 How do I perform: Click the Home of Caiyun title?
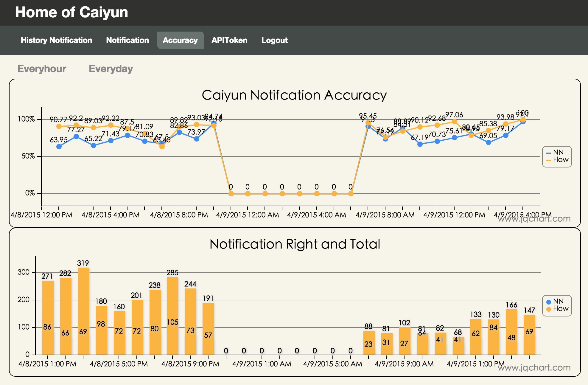click(71, 13)
